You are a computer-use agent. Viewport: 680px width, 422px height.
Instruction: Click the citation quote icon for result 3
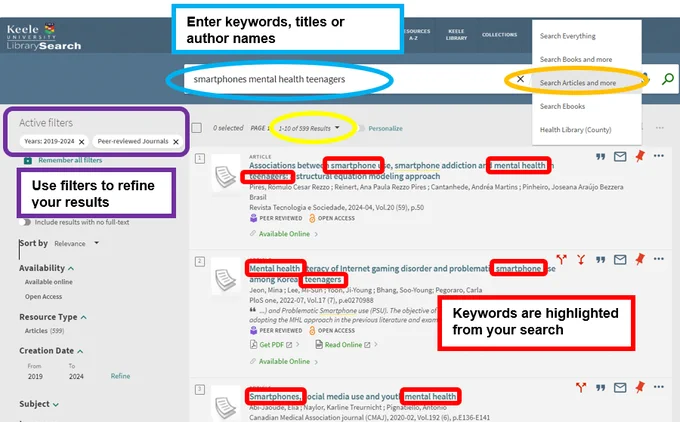[600, 388]
